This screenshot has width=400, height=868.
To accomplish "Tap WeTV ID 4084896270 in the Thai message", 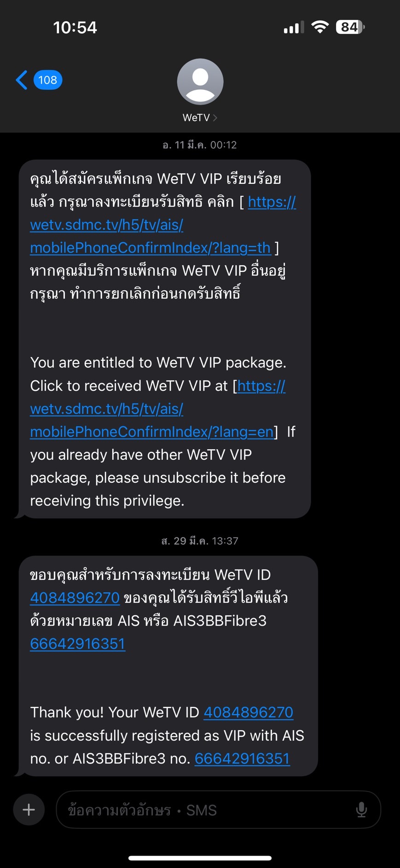I will (x=75, y=598).
